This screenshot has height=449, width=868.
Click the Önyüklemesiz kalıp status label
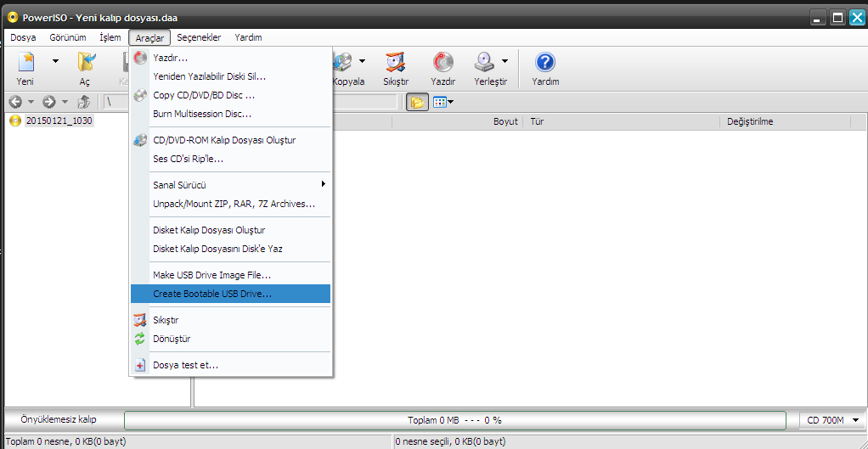tap(59, 419)
